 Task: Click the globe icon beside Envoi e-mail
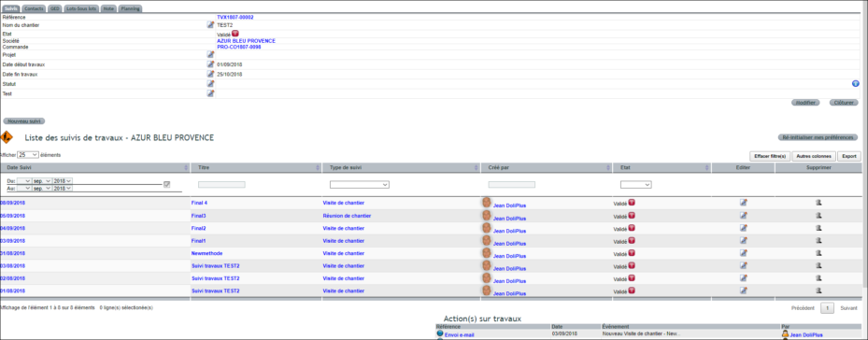tap(440, 333)
